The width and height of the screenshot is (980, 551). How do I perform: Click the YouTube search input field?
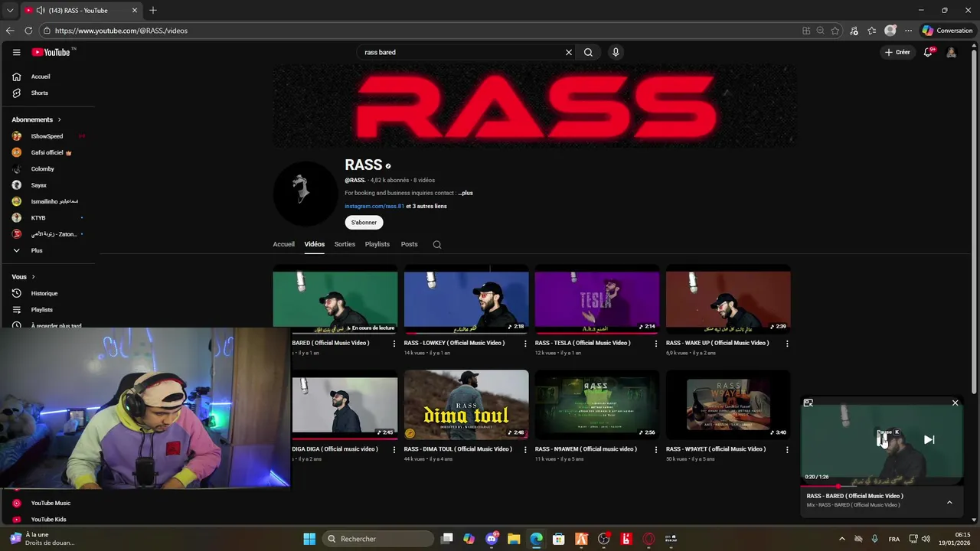point(462,52)
